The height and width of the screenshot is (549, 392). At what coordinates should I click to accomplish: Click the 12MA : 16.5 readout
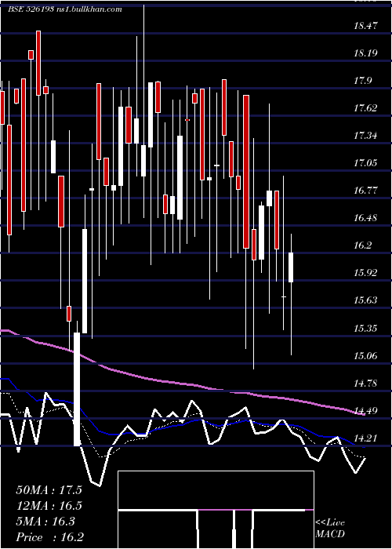49,506
